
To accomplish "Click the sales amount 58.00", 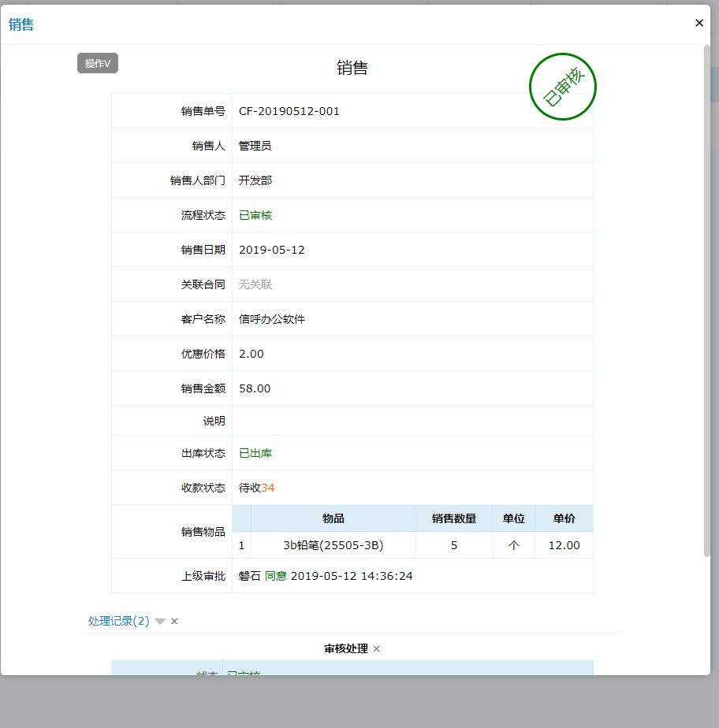I will [255, 388].
